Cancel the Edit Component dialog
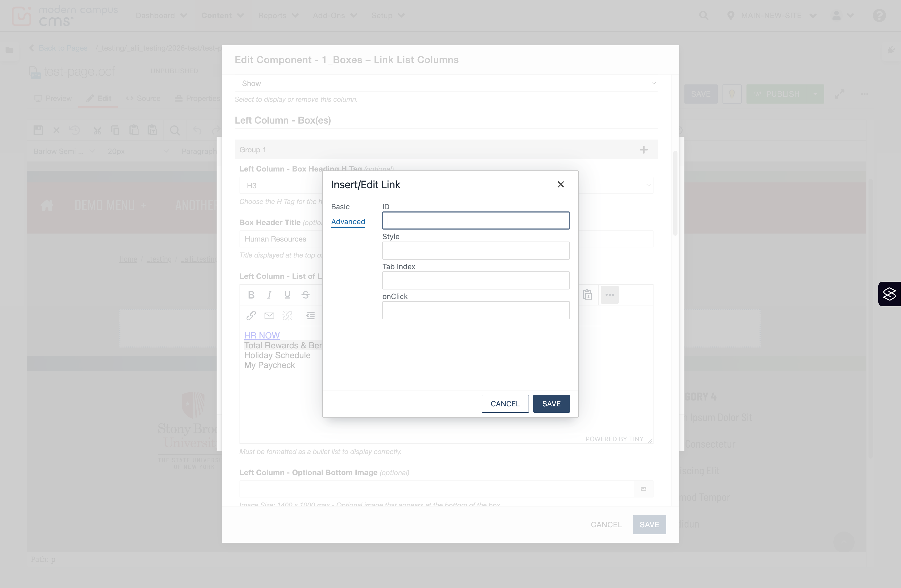The height and width of the screenshot is (588, 901). 606,524
